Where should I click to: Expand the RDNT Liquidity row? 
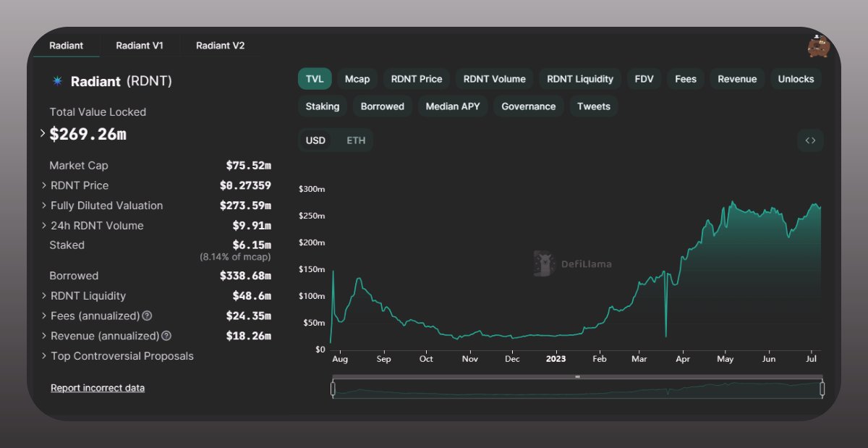44,296
